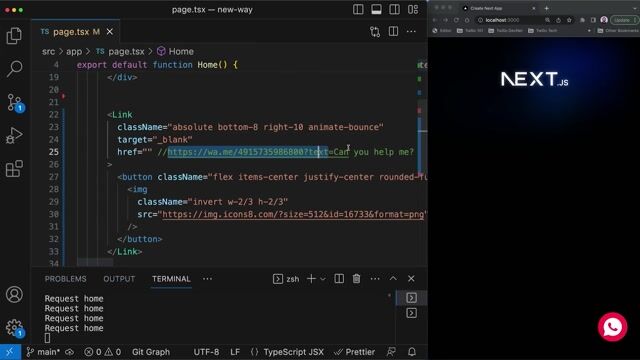Viewport: 640px width, 360px height.
Task: Toggle secondary side bar layout icon
Action: [x=394, y=9]
